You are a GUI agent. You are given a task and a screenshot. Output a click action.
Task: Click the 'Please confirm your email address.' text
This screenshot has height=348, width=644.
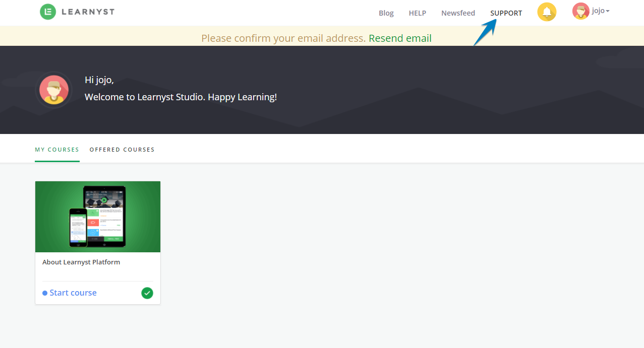pos(283,38)
